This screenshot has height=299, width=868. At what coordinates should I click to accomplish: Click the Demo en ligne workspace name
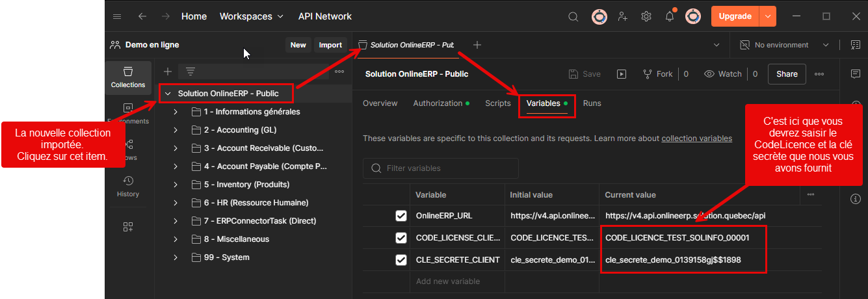click(x=152, y=45)
